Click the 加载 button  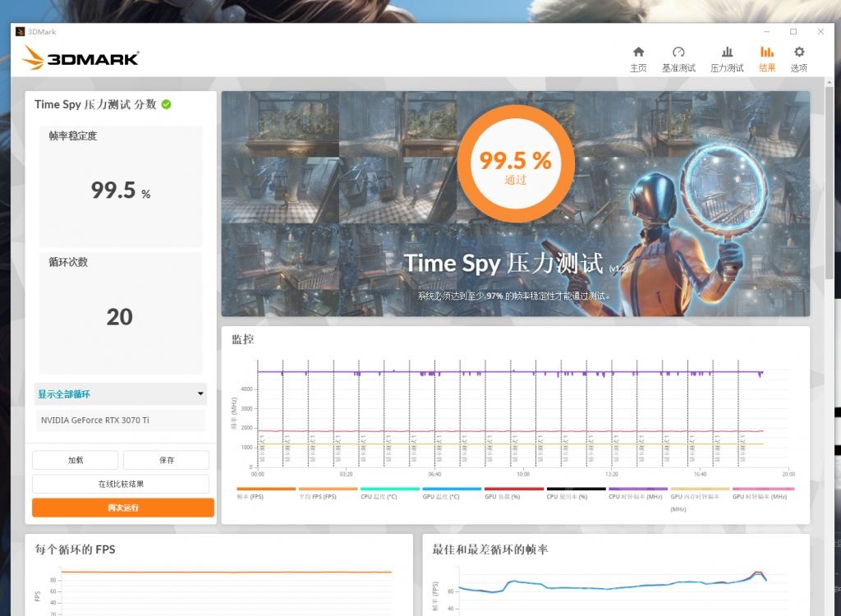pyautogui.click(x=75, y=459)
